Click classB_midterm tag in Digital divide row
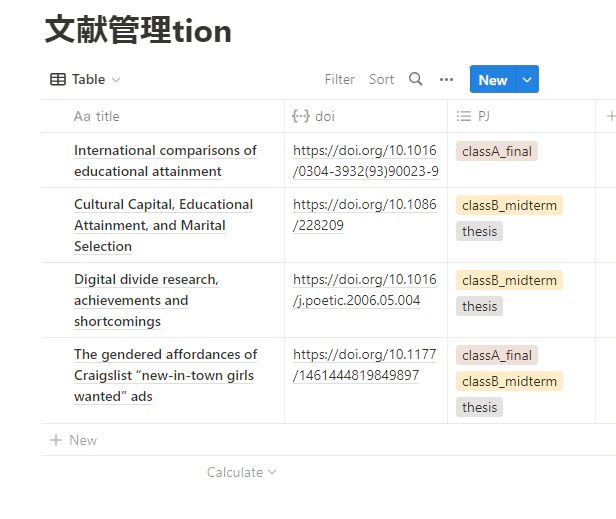The height and width of the screenshot is (519, 616). (x=509, y=280)
